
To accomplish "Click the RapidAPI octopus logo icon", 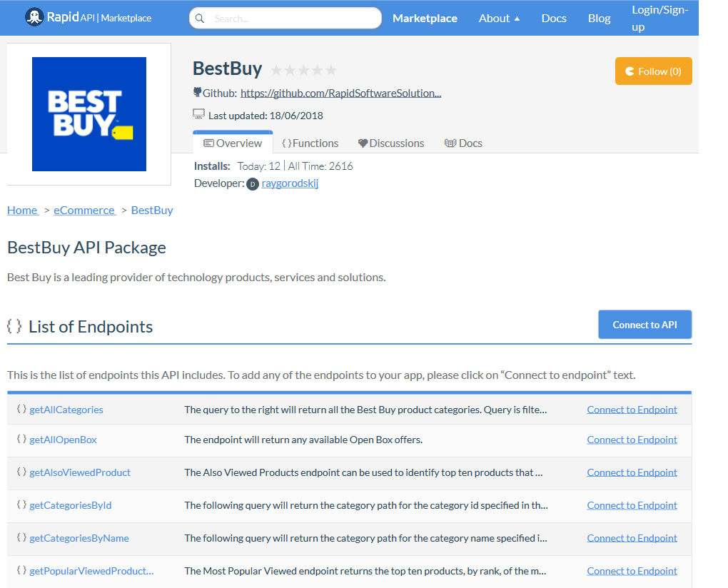I will 34,17.
